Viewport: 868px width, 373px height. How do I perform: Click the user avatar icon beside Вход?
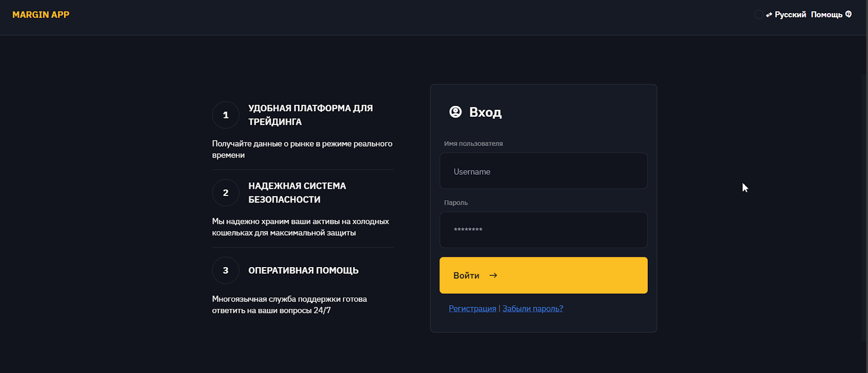455,112
